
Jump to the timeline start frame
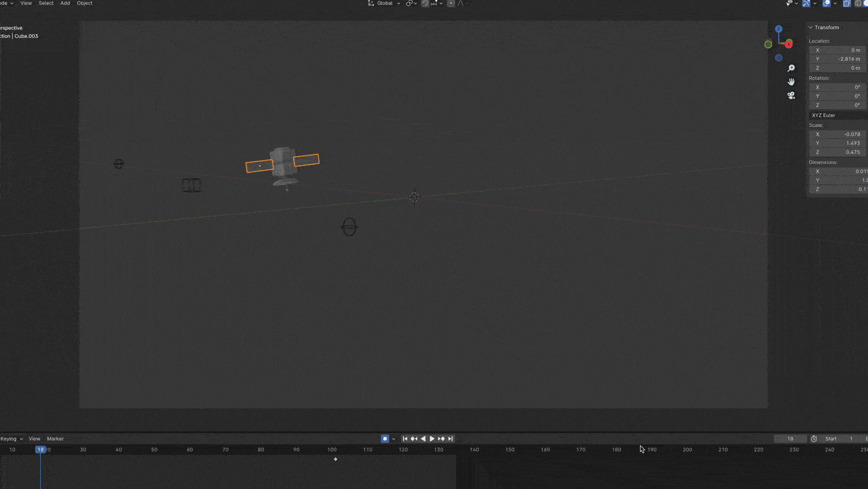pyautogui.click(x=405, y=439)
